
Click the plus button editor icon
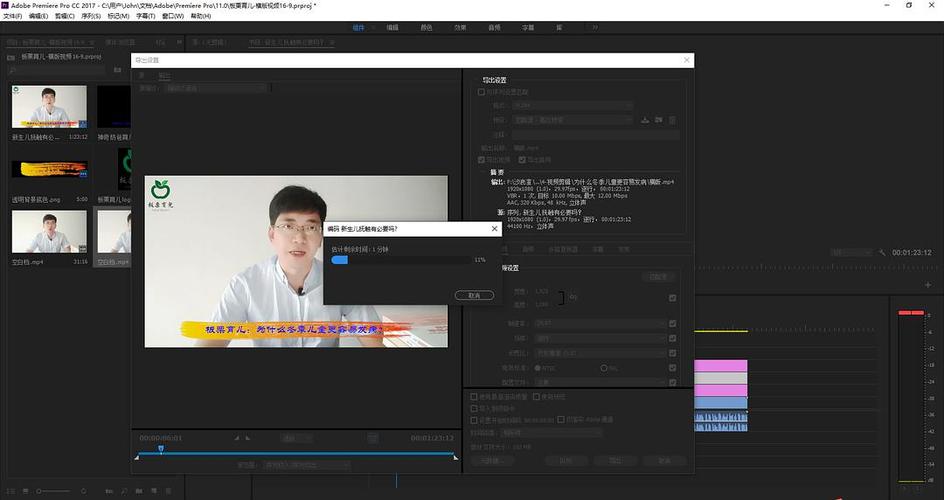(928, 285)
